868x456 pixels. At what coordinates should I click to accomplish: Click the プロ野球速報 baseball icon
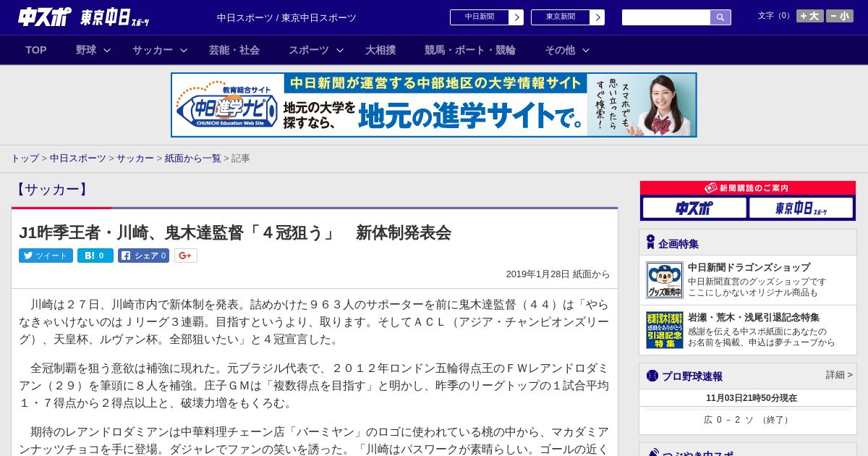point(652,376)
